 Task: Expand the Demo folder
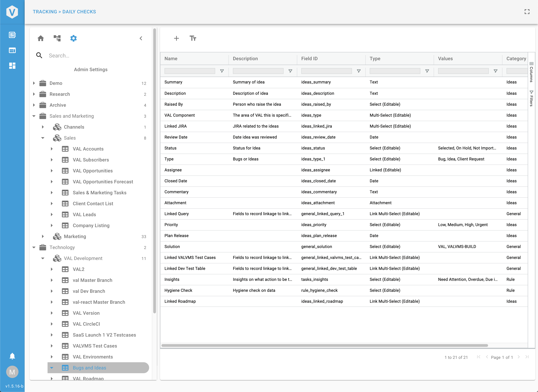[x=34, y=83]
